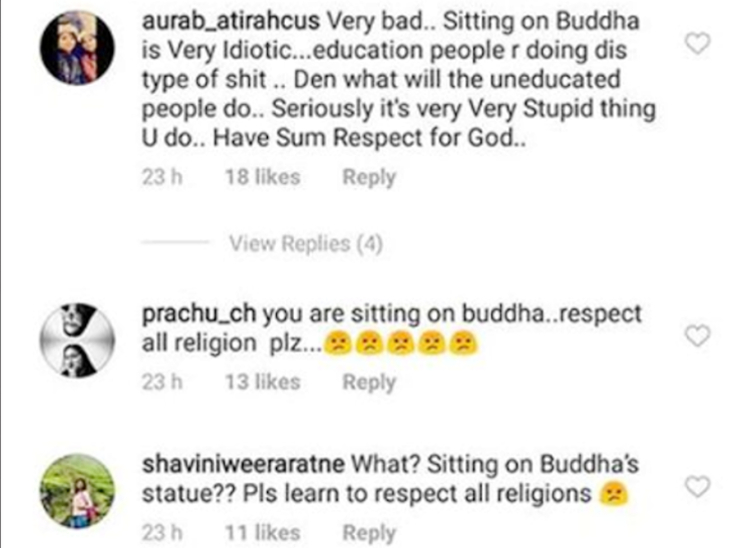Reply to the aurab_atirahcus comment
730x548 pixels.
coord(369,177)
